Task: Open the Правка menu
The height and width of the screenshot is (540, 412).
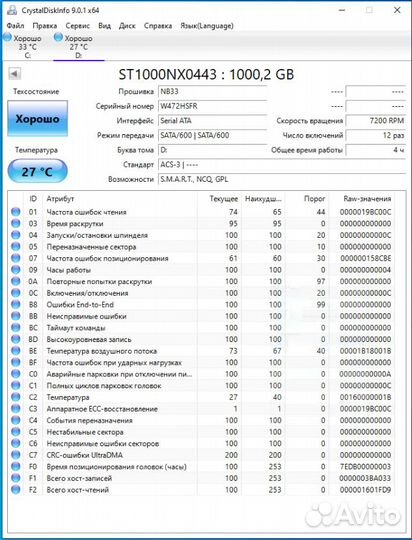Action: click(45, 26)
